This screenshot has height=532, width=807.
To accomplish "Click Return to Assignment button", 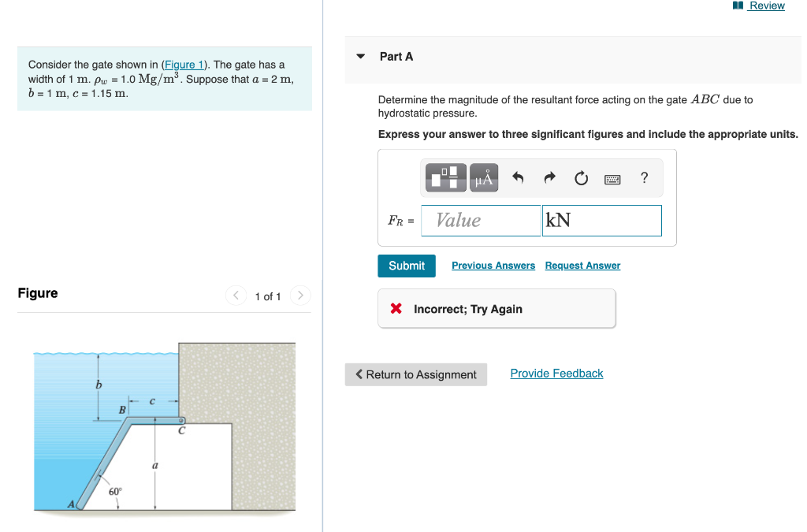I will (x=415, y=374).
